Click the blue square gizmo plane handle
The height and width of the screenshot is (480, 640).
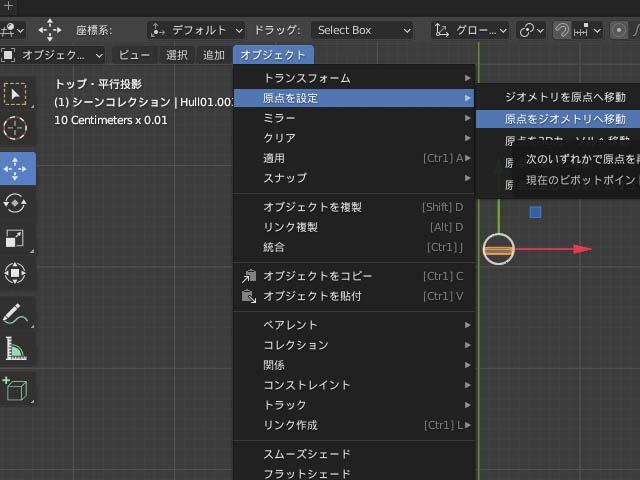click(x=536, y=212)
